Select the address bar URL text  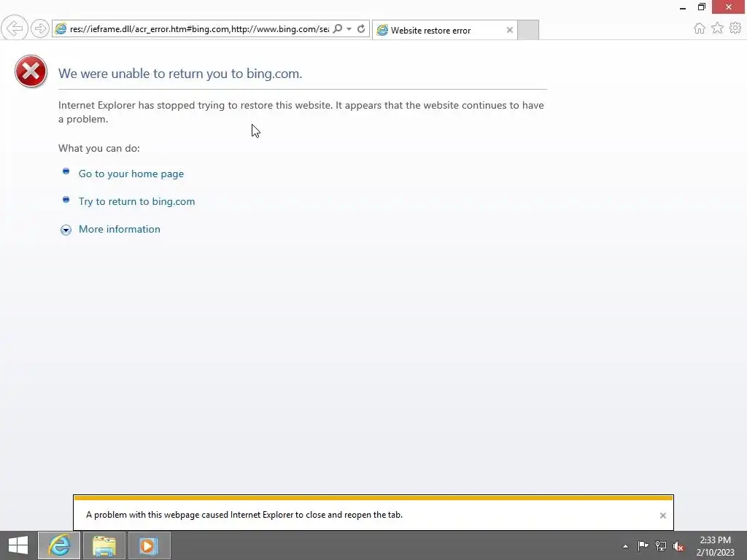[199, 29]
